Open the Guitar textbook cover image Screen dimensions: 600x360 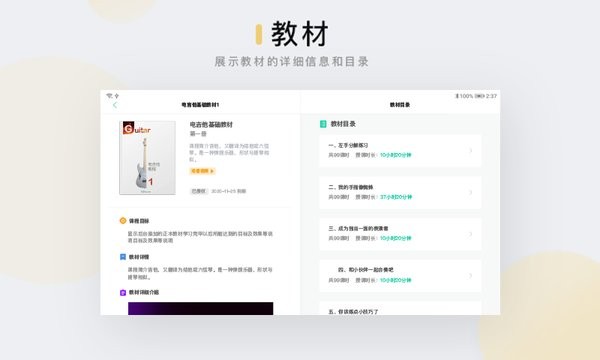click(147, 158)
